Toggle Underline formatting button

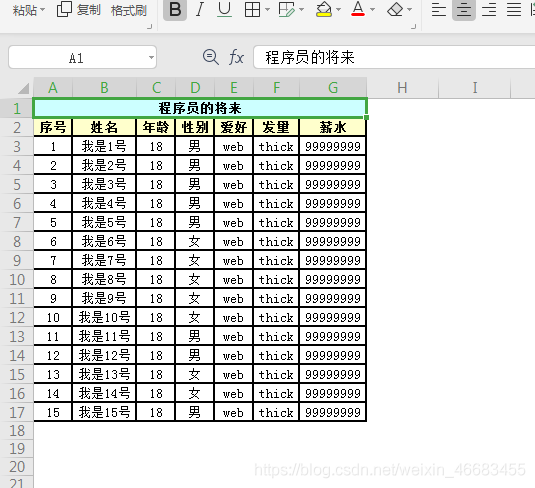point(224,10)
